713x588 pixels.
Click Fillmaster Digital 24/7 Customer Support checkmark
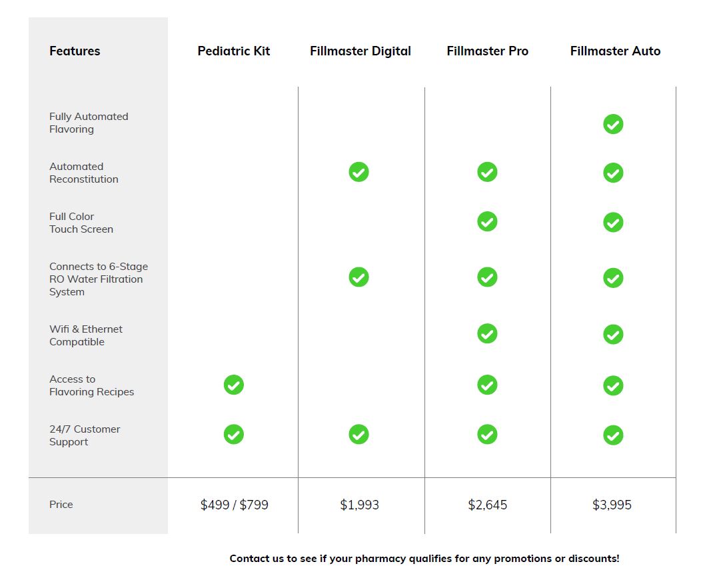pyautogui.click(x=358, y=434)
